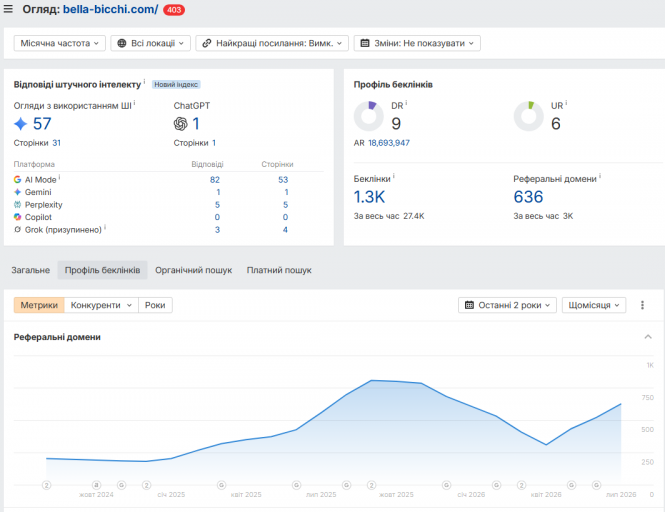Screen dimensions: 665x512
Task: Click the info icon next to DR
Action: point(406,103)
